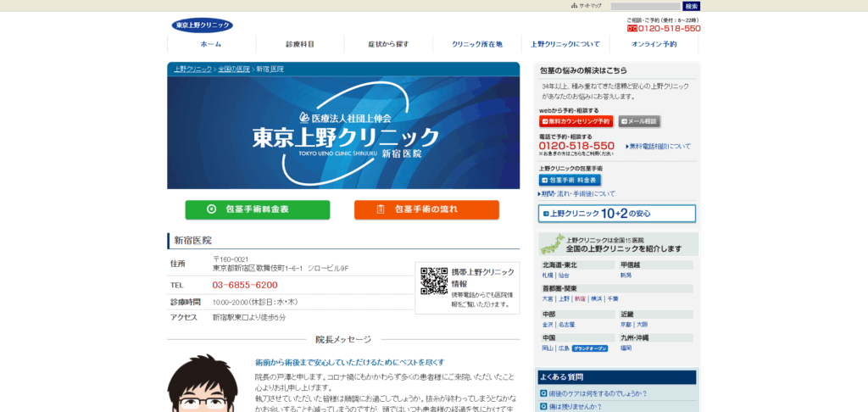868x412 pixels.
Task: Click the search text field at top
Action: (x=645, y=6)
